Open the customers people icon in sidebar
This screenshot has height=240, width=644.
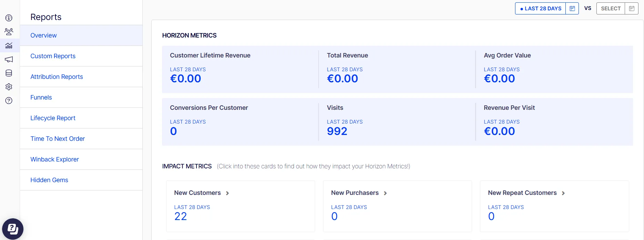point(9,32)
